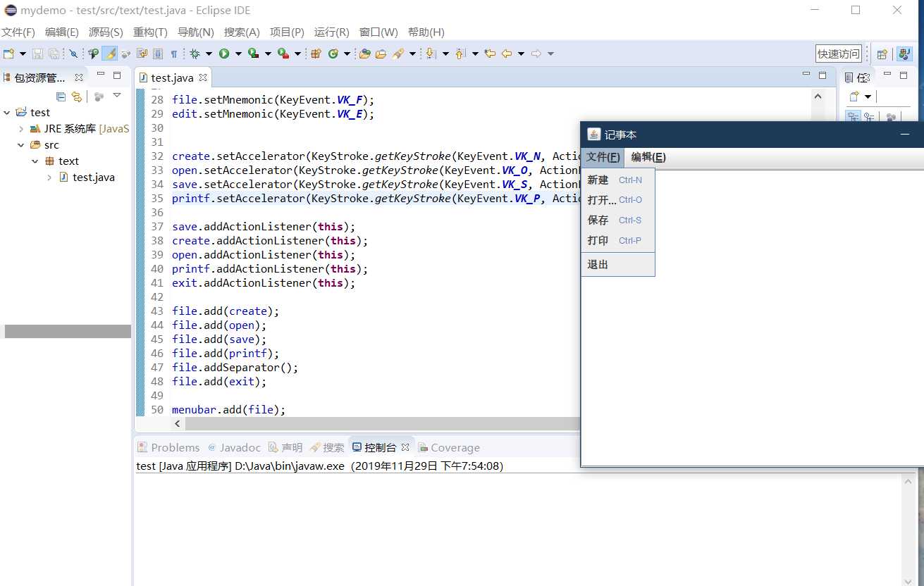This screenshot has height=586, width=924.
Task: Minimize the Package Explorer view
Action: 101,75
